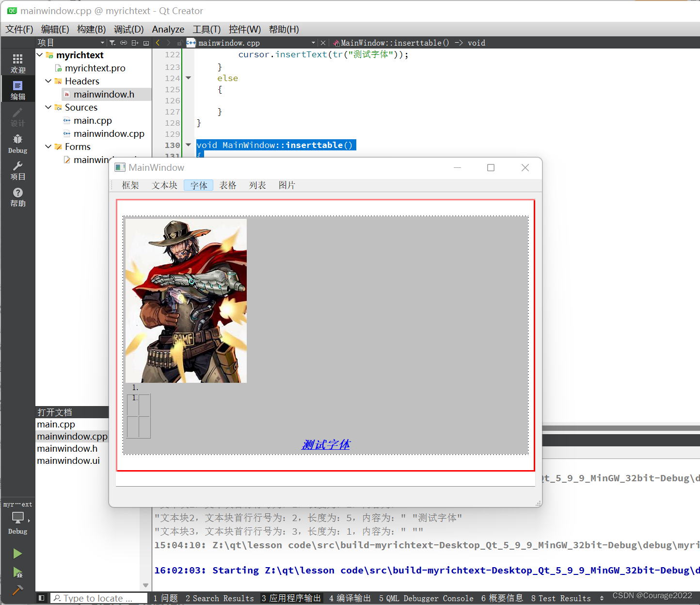
Task: Collapse the Sources folder in project tree
Action: (x=48, y=107)
